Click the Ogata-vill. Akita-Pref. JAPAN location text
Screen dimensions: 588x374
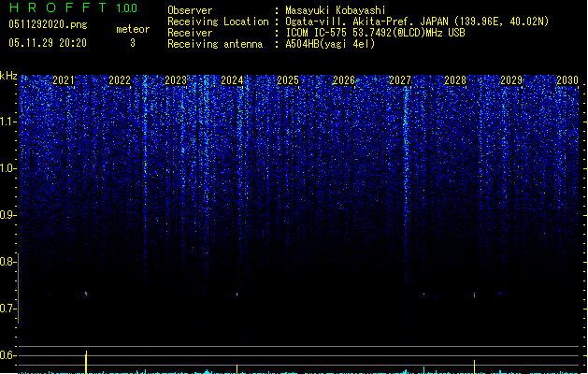417,22
